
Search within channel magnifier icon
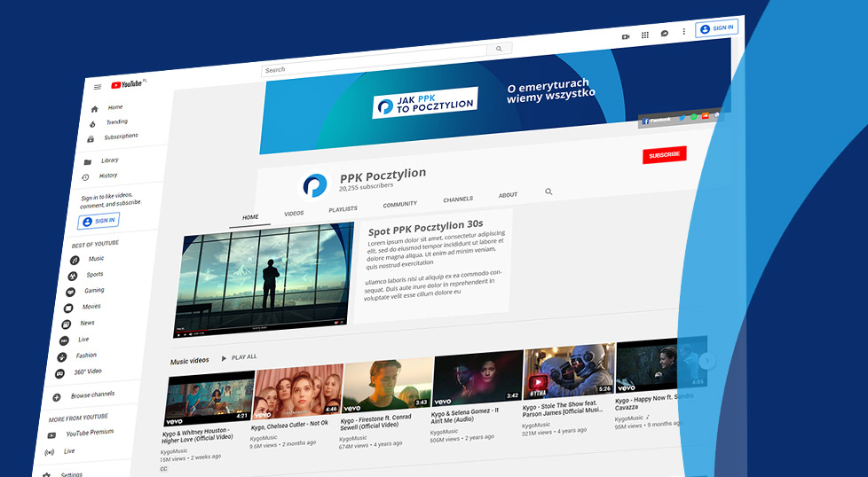[x=548, y=192]
